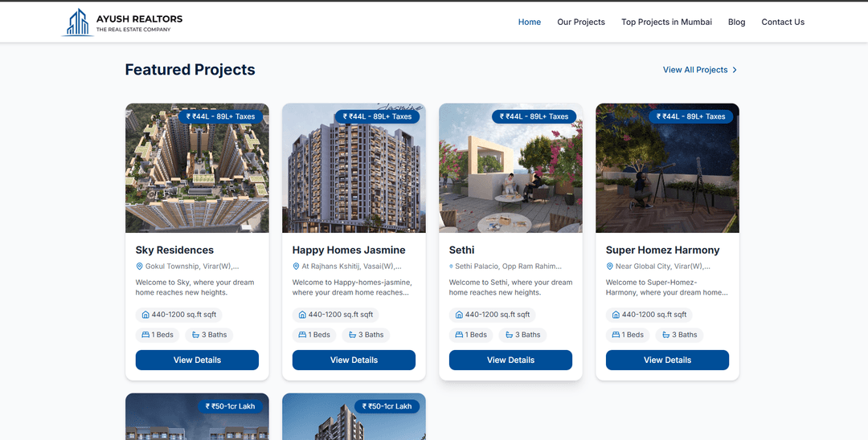Screen dimensions: 868x440
Task: Click the location pin icon on Sky Residences
Action: coord(139,267)
